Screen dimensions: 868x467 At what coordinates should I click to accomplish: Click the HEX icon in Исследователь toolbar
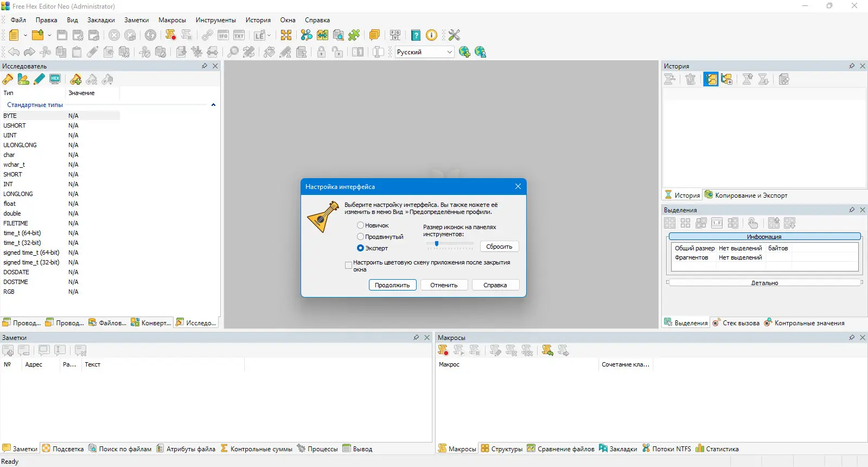[x=55, y=79]
